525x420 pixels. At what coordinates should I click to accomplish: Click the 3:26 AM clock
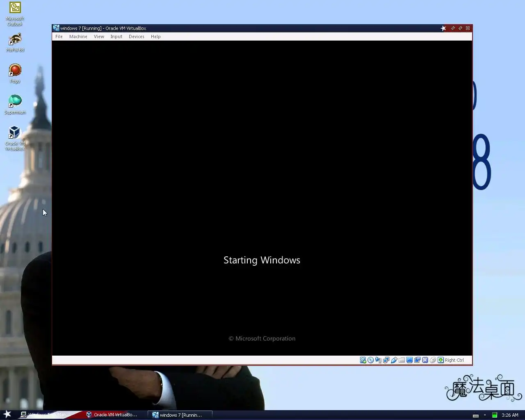pyautogui.click(x=510, y=415)
